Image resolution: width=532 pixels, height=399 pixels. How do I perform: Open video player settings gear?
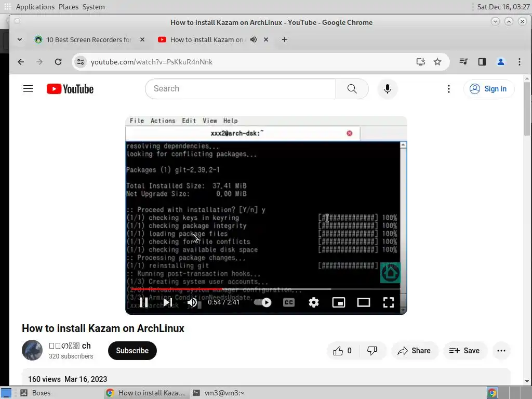(313, 302)
